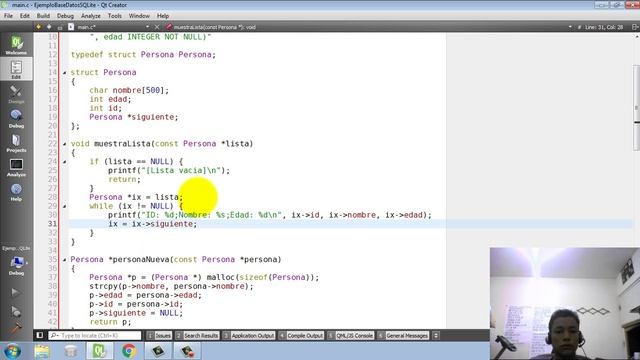Switch to Debug mode in sidebar
640x360 pixels.
coord(16,118)
